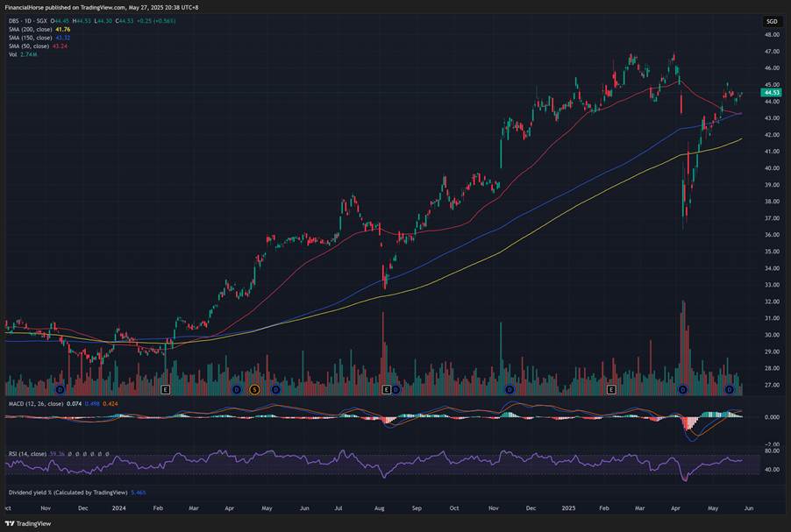Select the latest dividend marker in May 2025

point(731,388)
